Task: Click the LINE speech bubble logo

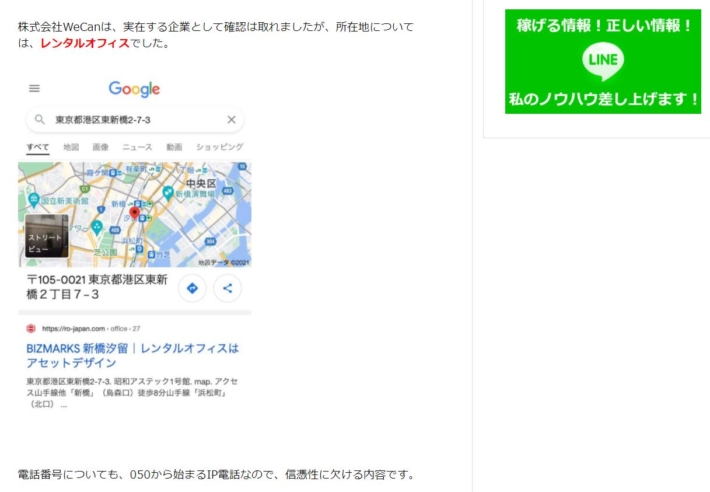Action: point(603,60)
